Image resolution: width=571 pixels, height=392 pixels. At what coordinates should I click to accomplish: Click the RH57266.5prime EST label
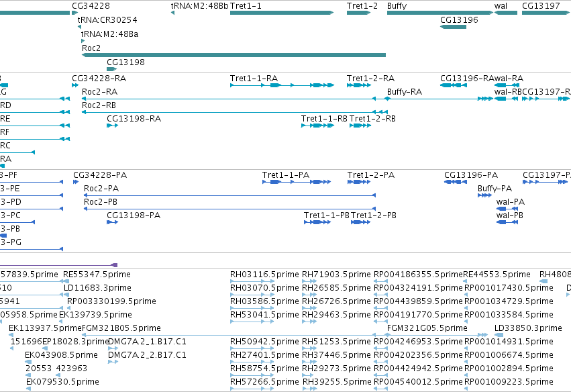point(264,382)
